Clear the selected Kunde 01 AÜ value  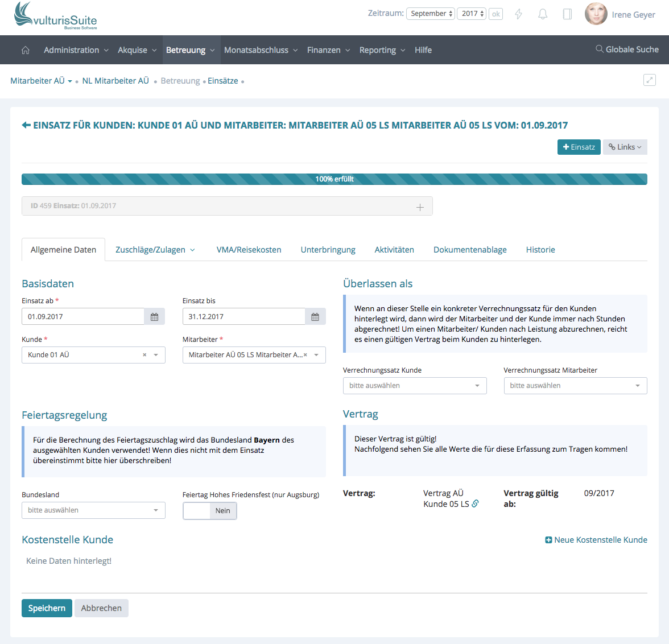(x=144, y=355)
